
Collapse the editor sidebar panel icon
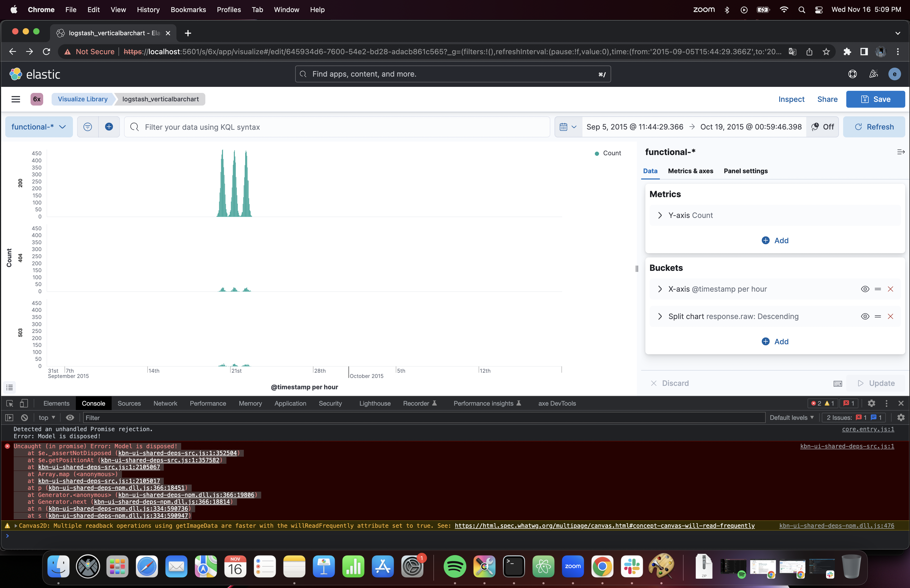(901, 152)
